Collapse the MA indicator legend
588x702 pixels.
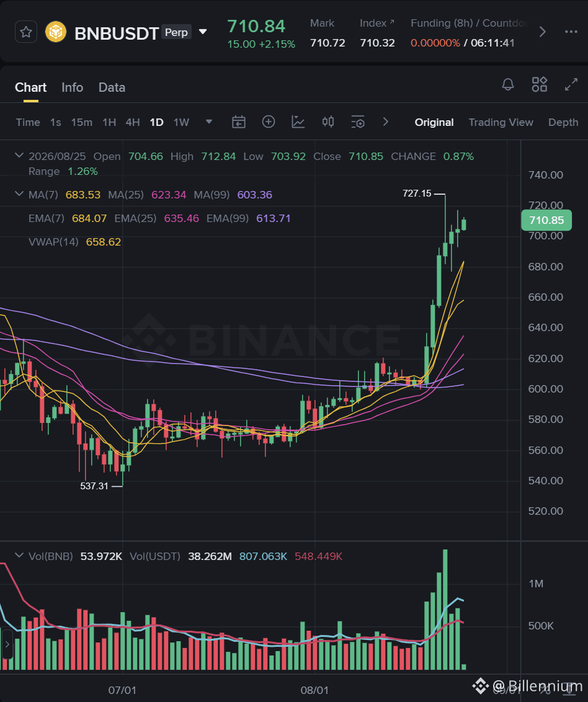point(19,194)
